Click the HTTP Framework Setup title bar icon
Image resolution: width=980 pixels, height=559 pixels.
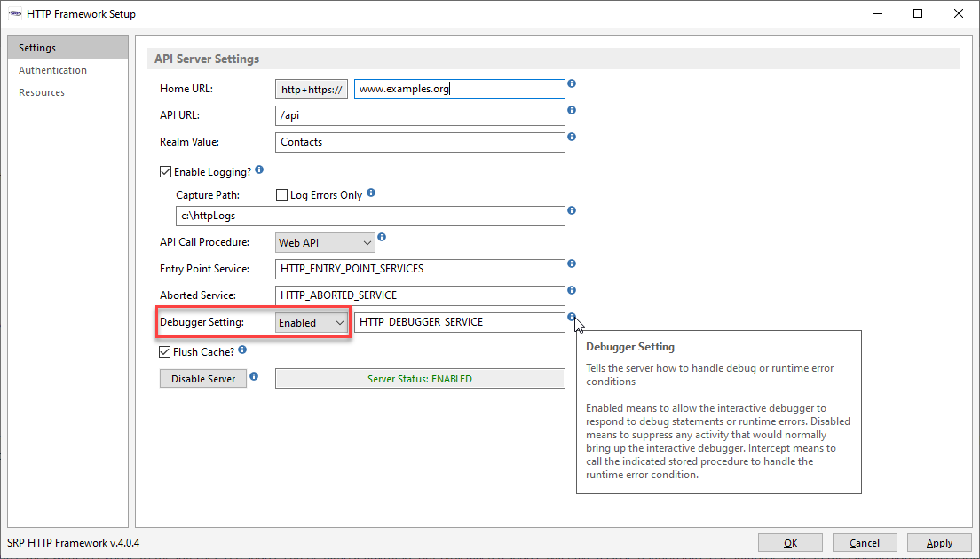click(15, 13)
